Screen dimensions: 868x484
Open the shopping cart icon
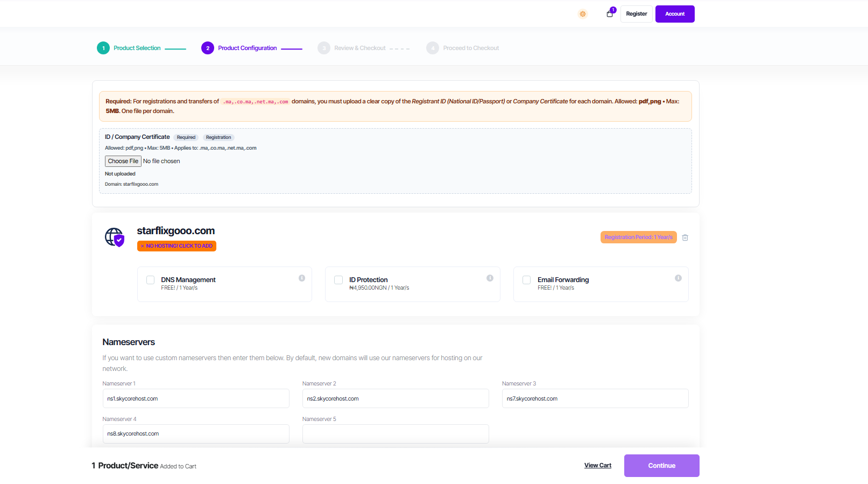pos(610,14)
